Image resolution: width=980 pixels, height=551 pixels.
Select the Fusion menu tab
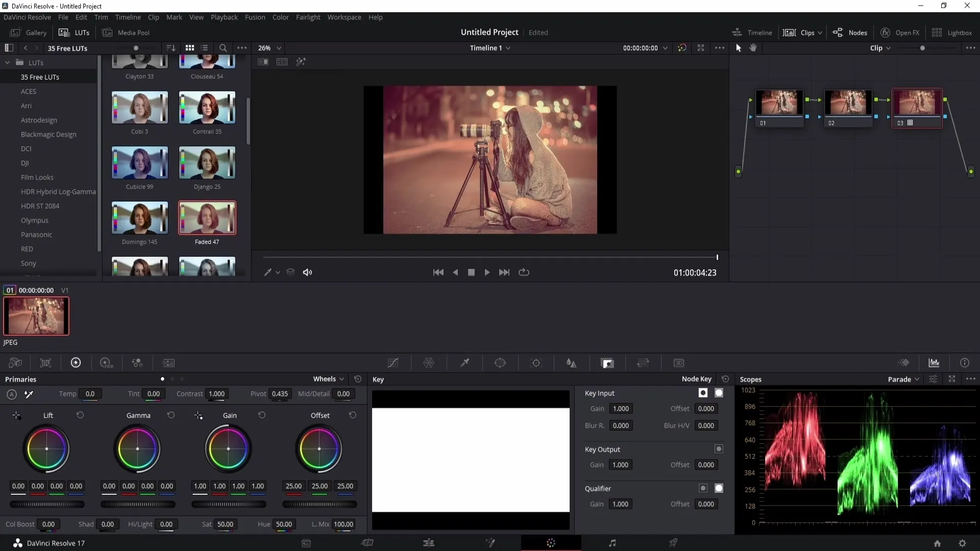[x=254, y=17]
